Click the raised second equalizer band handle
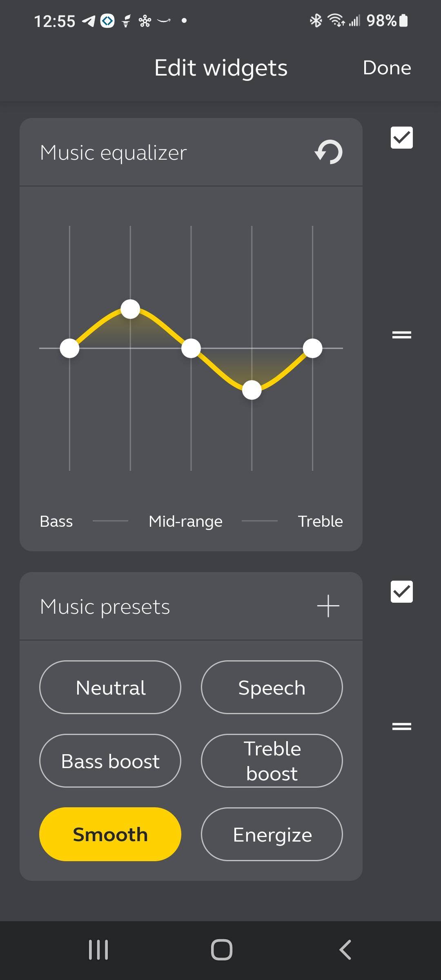Viewport: 441px width, 980px height. (130, 309)
